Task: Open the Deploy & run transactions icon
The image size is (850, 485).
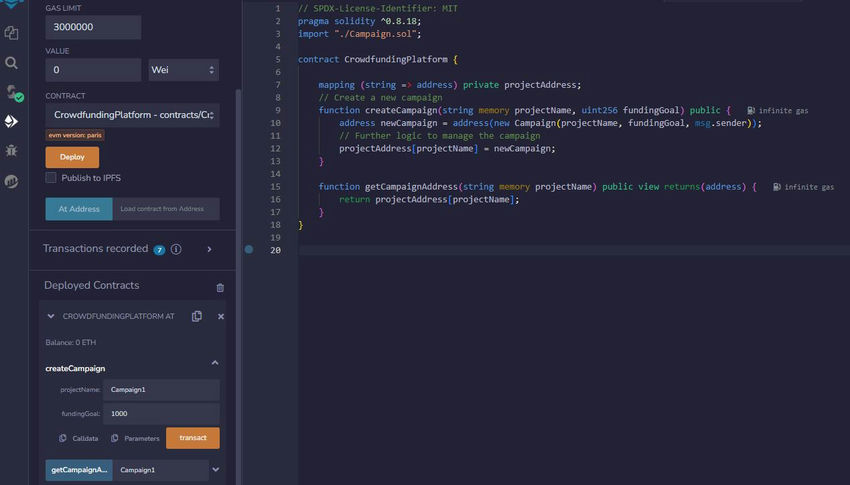Action: [12, 121]
